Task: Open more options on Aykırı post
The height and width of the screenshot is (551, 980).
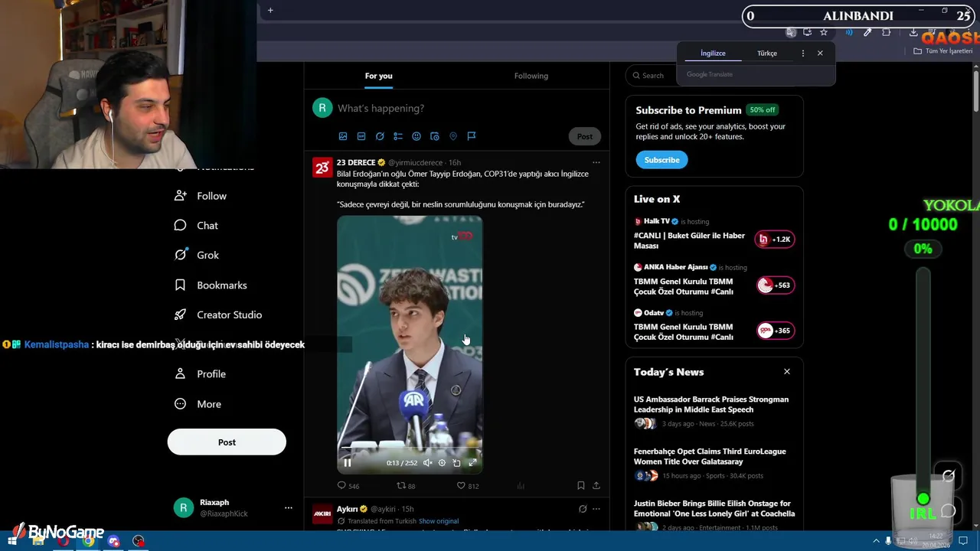Action: [x=596, y=509]
